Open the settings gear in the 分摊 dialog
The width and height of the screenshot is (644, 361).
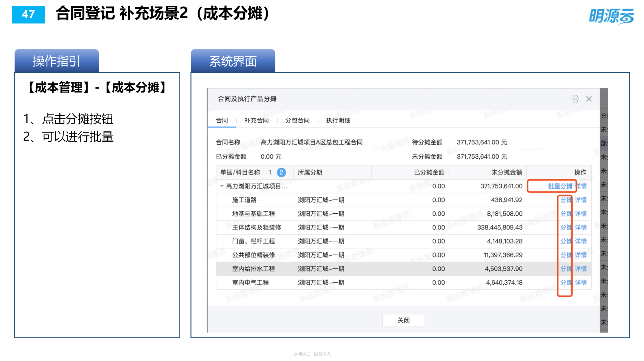(575, 99)
